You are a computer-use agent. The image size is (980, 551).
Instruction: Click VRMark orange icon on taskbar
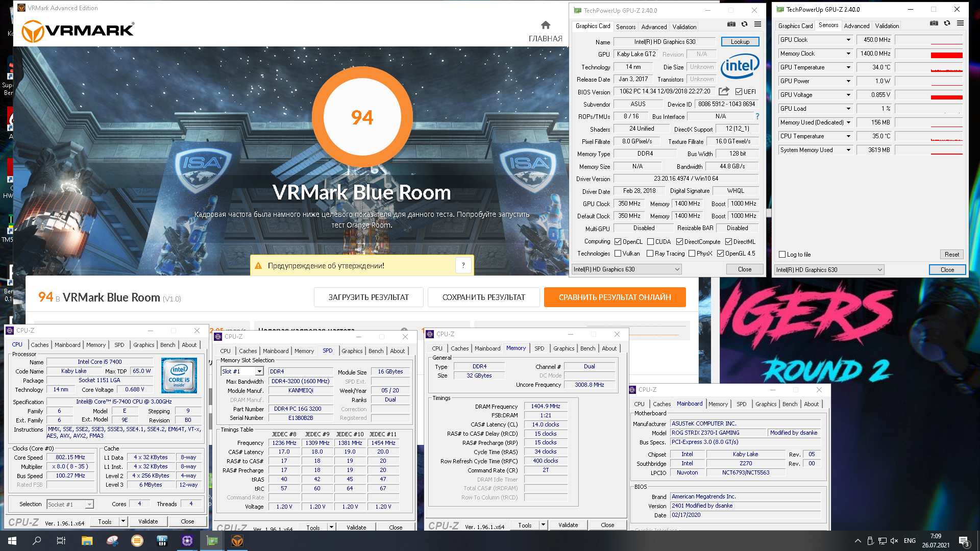point(237,541)
